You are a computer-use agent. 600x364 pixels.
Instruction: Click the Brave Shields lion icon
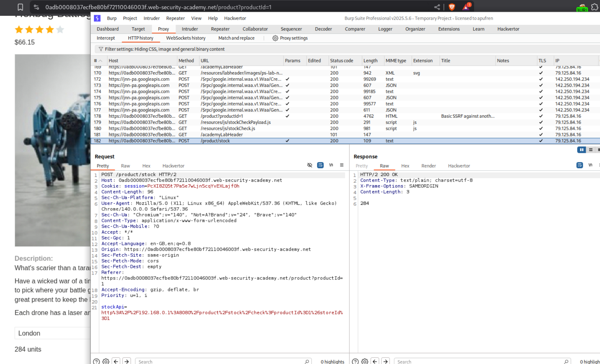pos(452,7)
